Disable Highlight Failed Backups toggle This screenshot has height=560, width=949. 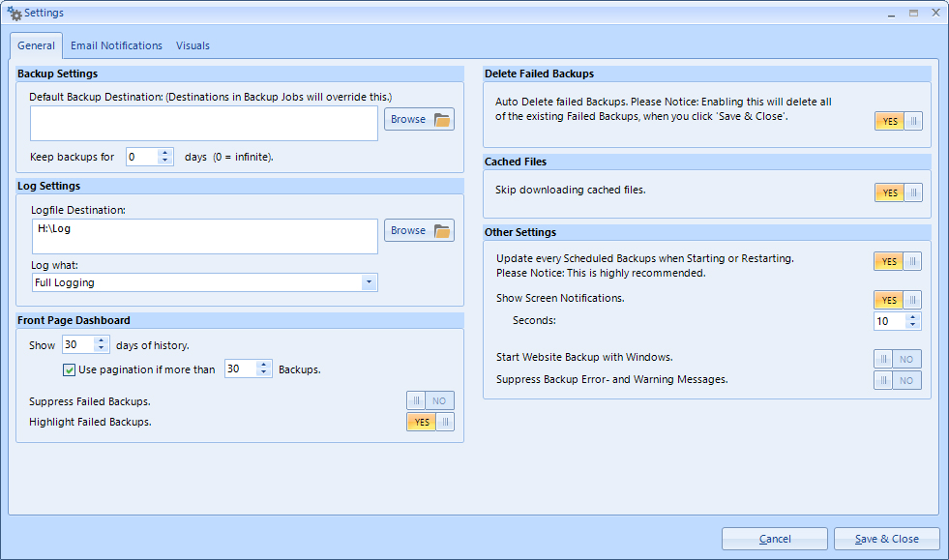pos(430,422)
